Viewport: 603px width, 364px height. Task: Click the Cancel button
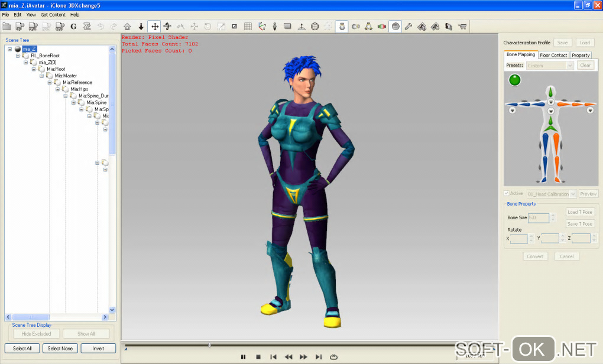(566, 256)
